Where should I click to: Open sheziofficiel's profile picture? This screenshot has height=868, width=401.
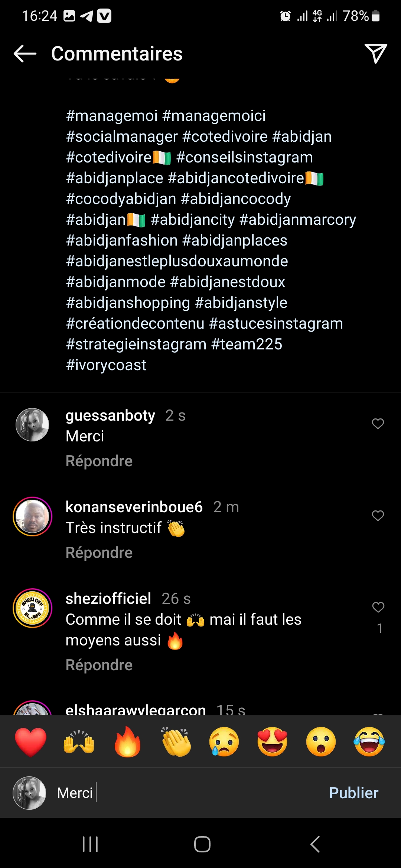33,608
